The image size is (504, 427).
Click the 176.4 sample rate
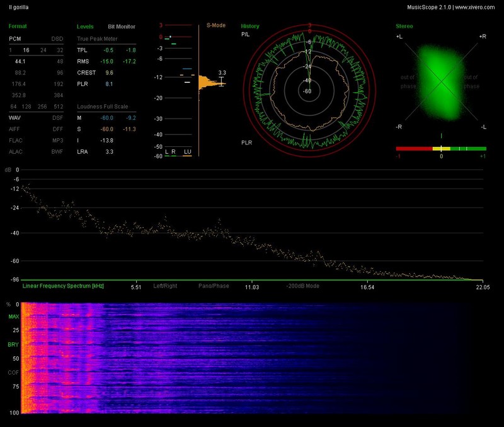[19, 84]
